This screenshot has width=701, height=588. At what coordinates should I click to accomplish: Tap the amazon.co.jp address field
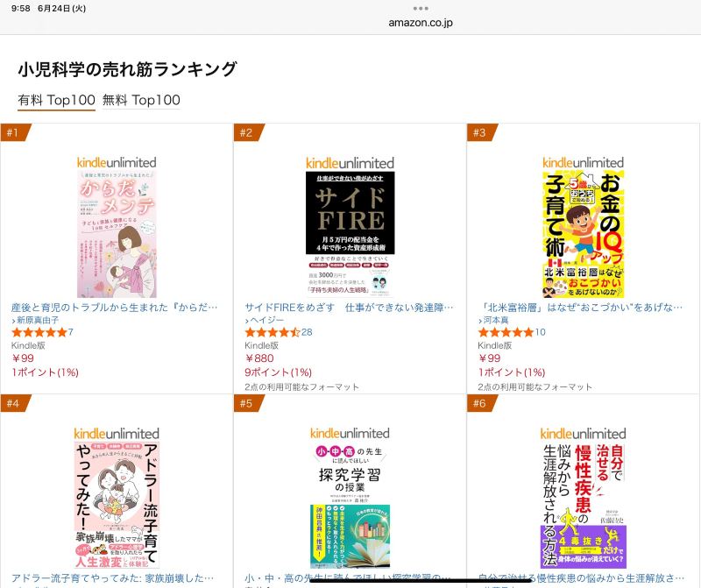(x=421, y=23)
